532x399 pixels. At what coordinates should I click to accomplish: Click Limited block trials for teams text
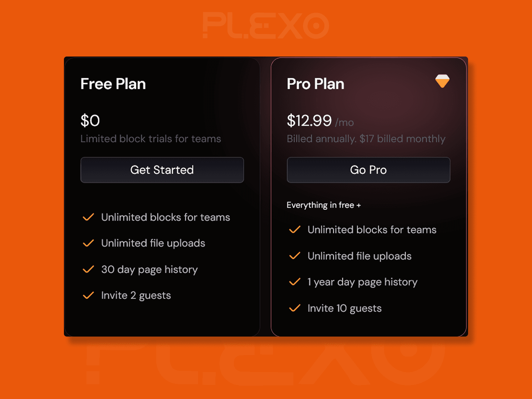[x=151, y=139]
